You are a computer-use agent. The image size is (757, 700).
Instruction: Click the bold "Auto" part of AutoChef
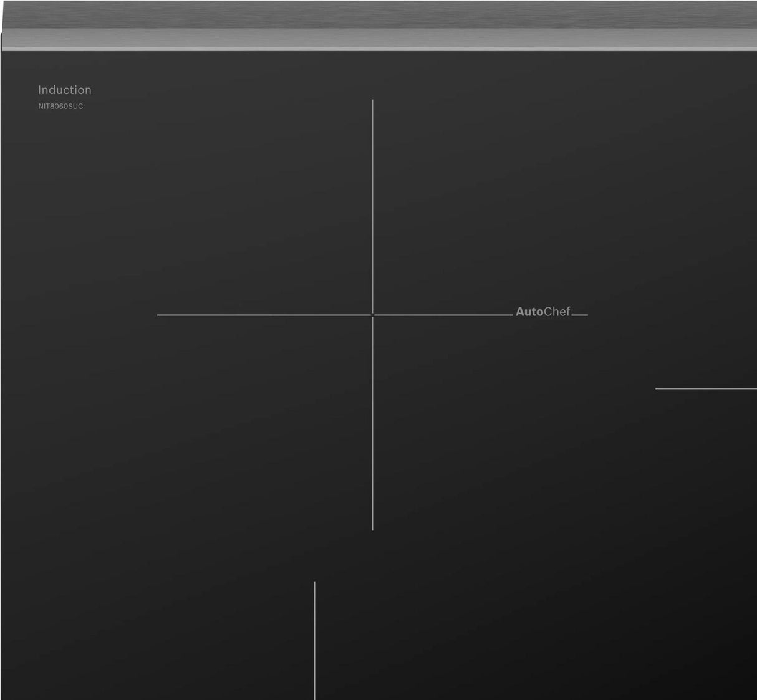point(529,312)
